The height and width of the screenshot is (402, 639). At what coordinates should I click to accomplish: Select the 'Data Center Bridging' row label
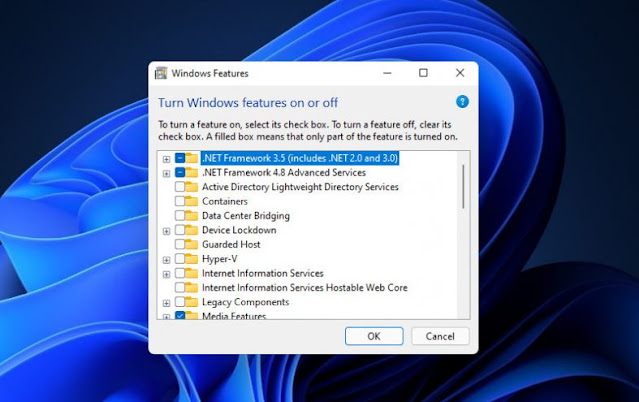tap(246, 216)
